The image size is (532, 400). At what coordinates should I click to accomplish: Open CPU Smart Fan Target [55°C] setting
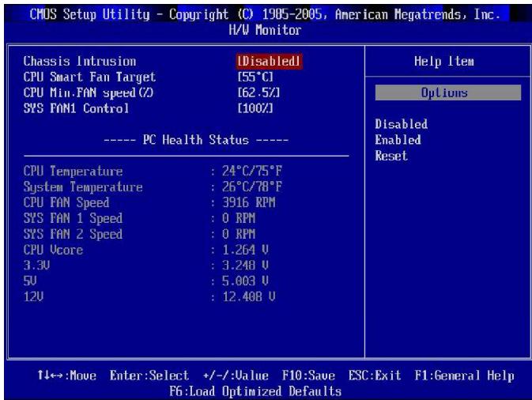[x=255, y=77]
